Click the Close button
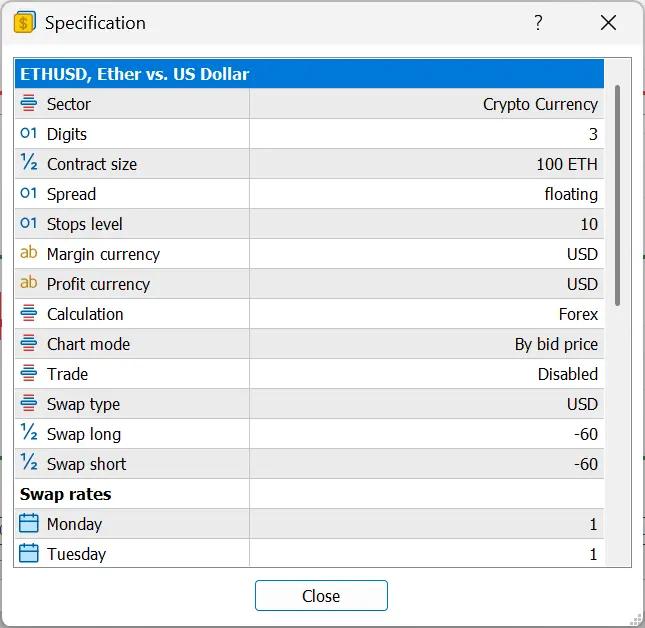 coord(321,596)
